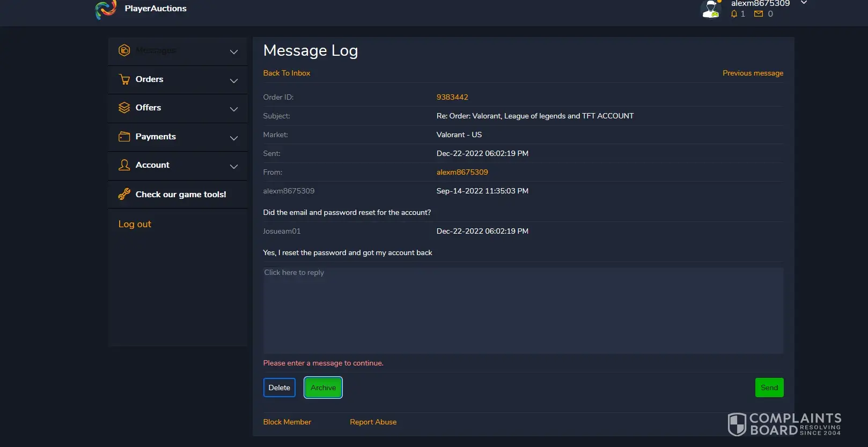
Task: Open order ID 9383442 link
Action: click(452, 97)
